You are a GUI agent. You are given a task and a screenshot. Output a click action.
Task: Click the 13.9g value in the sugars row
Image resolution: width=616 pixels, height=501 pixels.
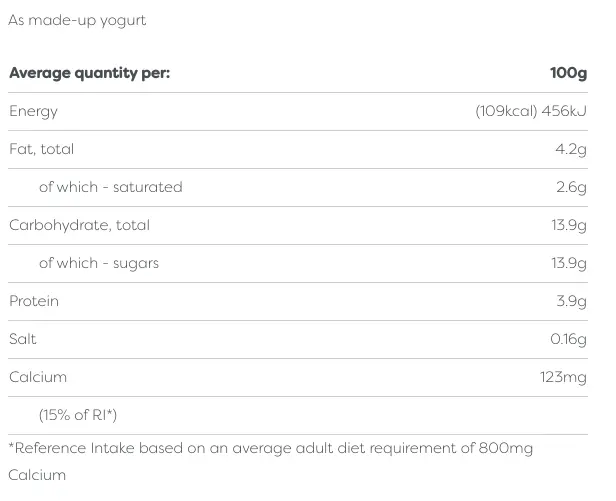coord(569,263)
